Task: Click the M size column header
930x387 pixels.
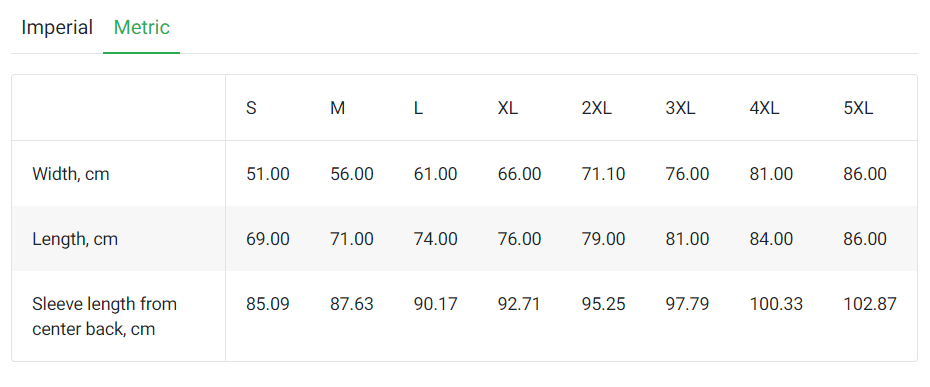Action: pos(337,109)
